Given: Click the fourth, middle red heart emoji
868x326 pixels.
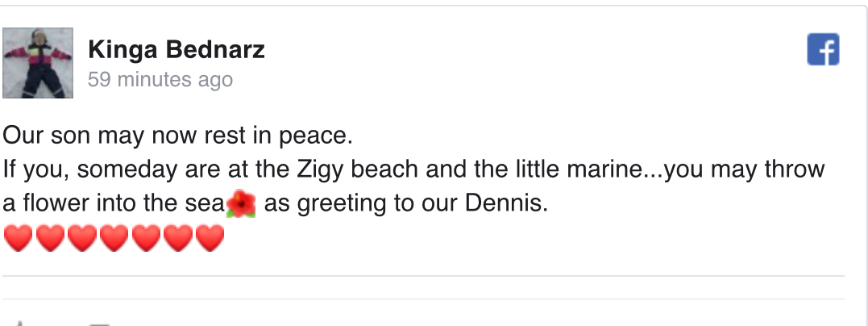Looking at the screenshot, I should [x=114, y=238].
